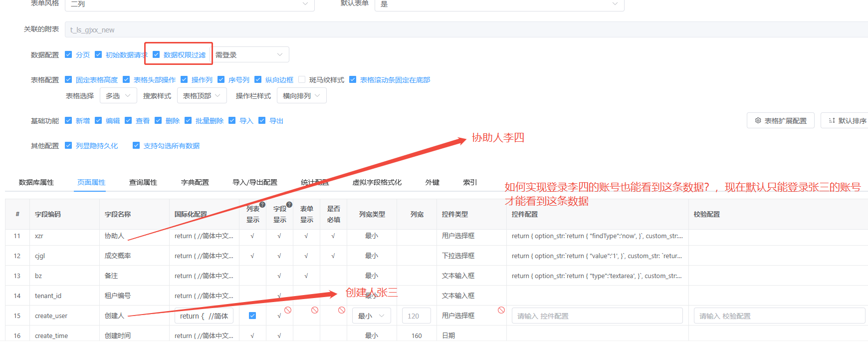Click the 请输入 控件配置 input field
Screen dimensions: 868x346
(x=597, y=316)
